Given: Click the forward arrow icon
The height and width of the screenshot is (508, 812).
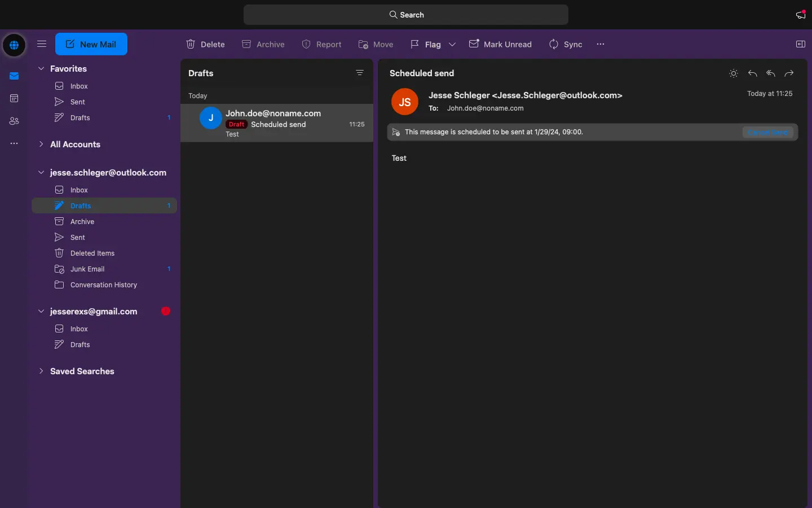Looking at the screenshot, I should (789, 73).
